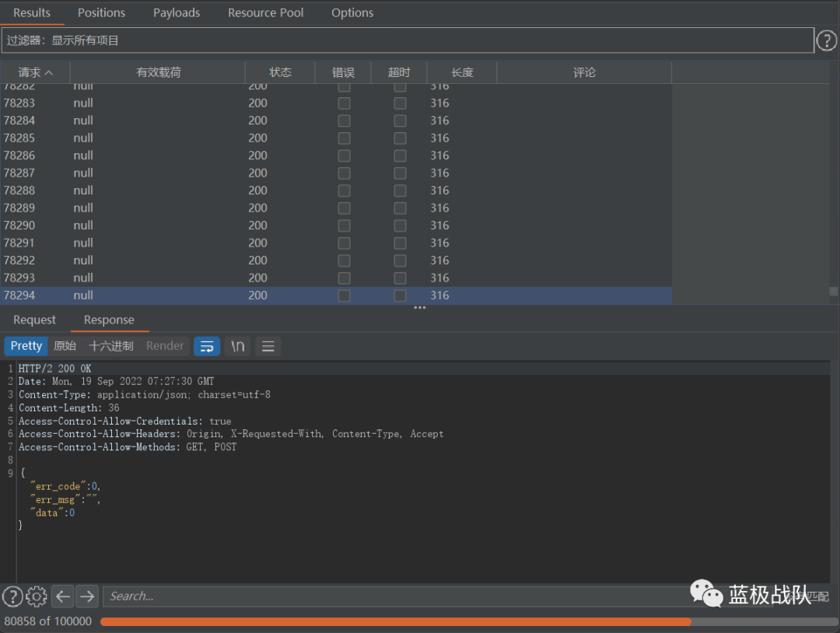The height and width of the screenshot is (633, 840).
Task: Select request row 78291
Action: point(336,243)
